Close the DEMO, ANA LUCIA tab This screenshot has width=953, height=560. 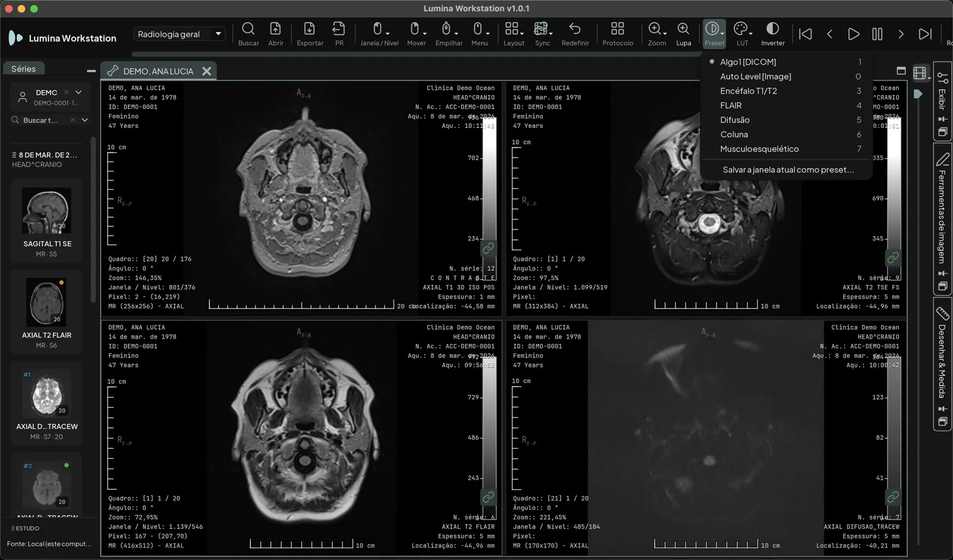207,71
